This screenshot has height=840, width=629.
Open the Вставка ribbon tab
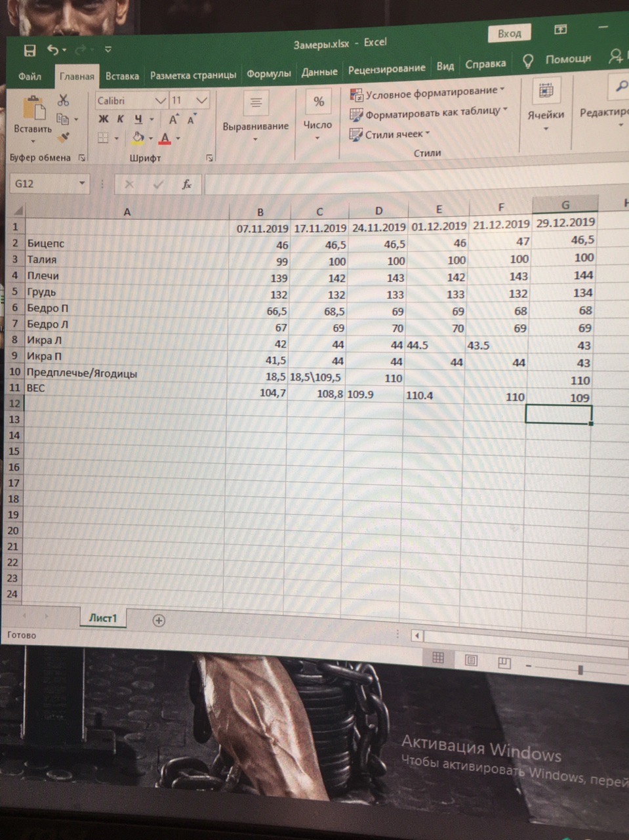tap(122, 76)
